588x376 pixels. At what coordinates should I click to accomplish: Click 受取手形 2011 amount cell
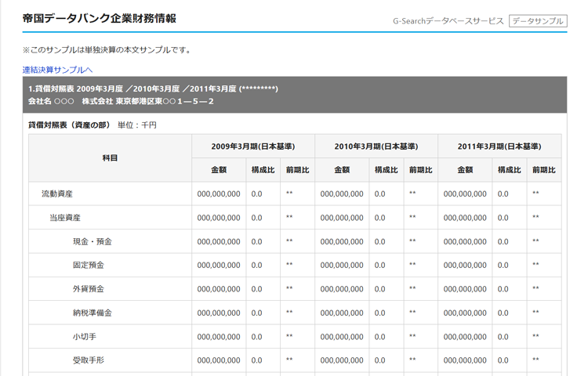(x=465, y=360)
